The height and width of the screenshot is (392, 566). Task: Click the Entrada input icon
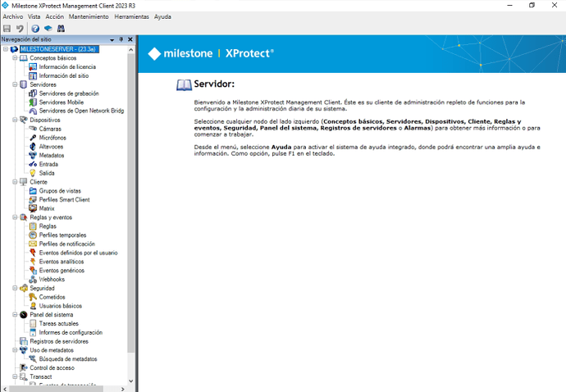point(33,164)
